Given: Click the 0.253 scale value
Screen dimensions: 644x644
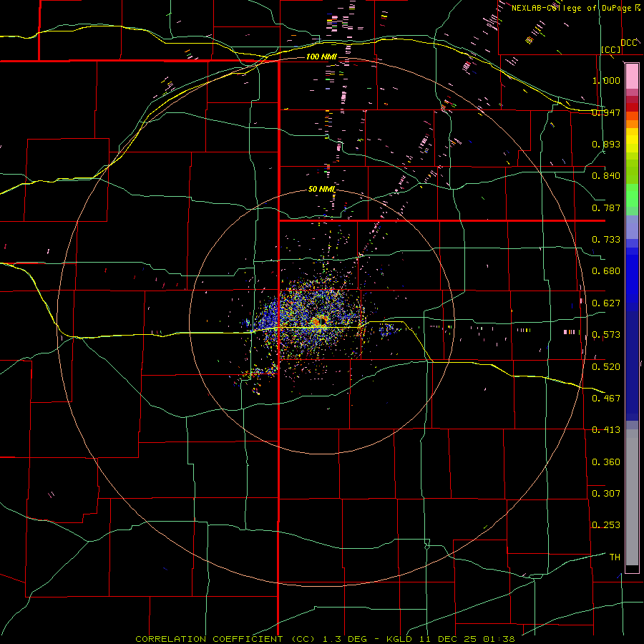Looking at the screenshot, I should coord(606,525).
